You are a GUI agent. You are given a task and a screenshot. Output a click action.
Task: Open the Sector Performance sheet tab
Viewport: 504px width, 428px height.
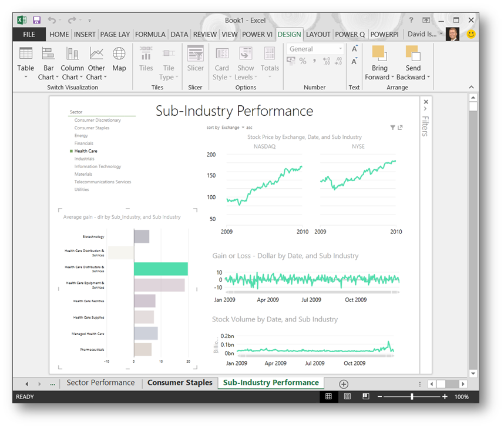[100, 383]
